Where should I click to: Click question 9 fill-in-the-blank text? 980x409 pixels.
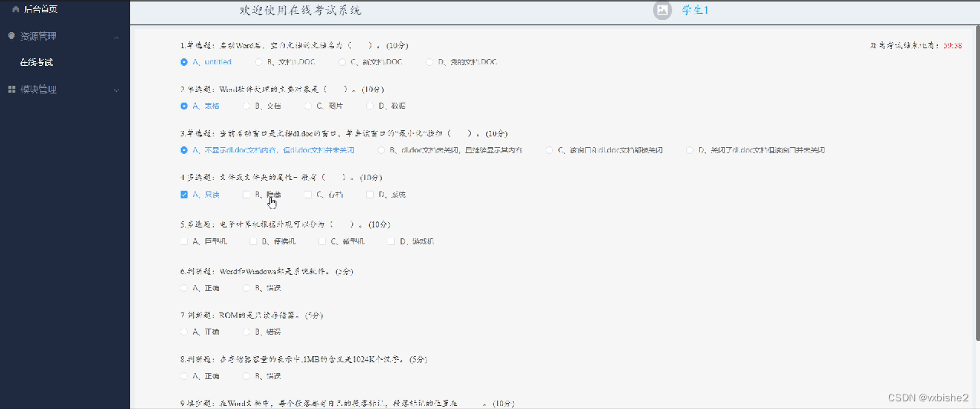[x=348, y=403]
